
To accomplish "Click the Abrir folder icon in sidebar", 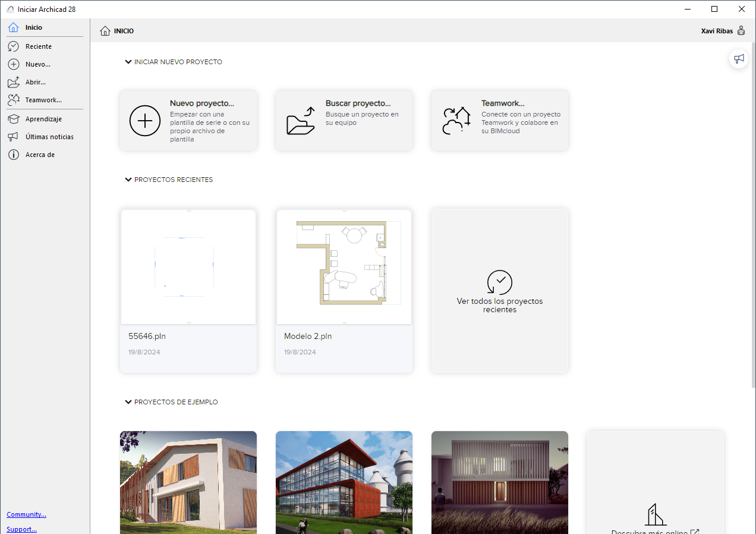I will (13, 82).
